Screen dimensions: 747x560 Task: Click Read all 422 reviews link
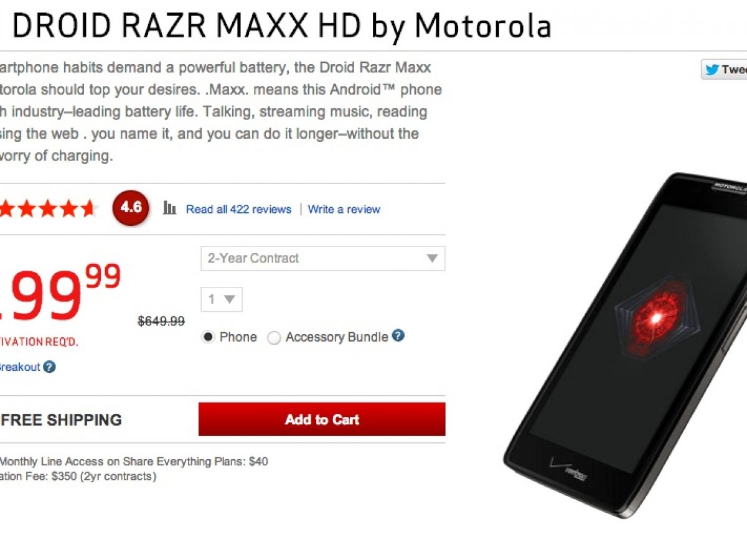pos(238,209)
